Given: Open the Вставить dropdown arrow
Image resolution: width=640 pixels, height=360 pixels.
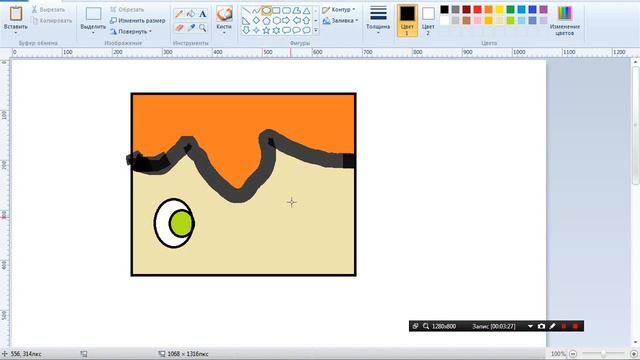Looking at the screenshot, I should point(16,33).
